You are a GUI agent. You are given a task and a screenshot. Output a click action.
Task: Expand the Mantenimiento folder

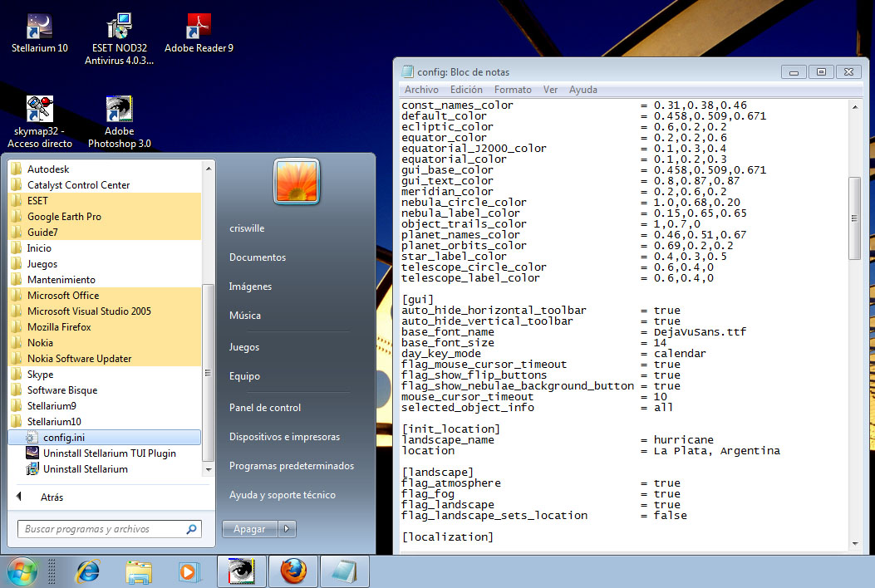click(x=105, y=280)
